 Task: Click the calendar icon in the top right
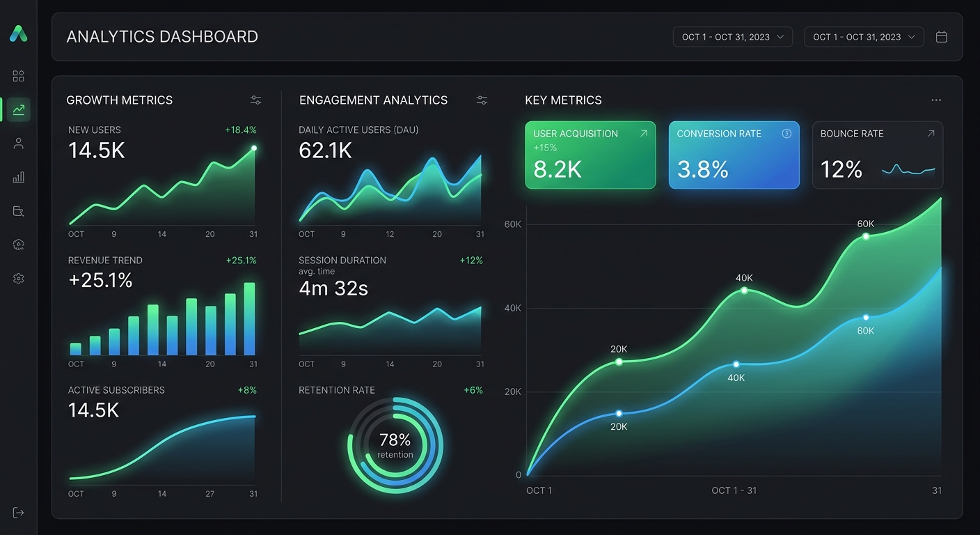(941, 36)
